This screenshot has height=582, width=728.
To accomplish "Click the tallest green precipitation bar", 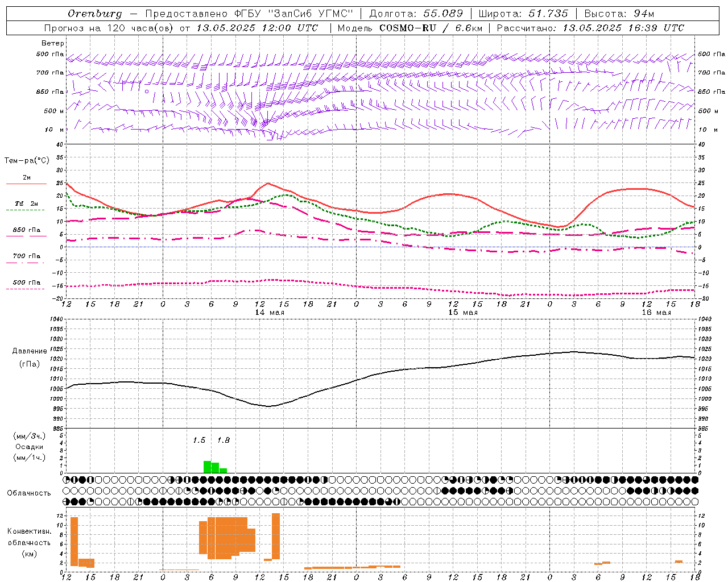I will click(x=208, y=467).
